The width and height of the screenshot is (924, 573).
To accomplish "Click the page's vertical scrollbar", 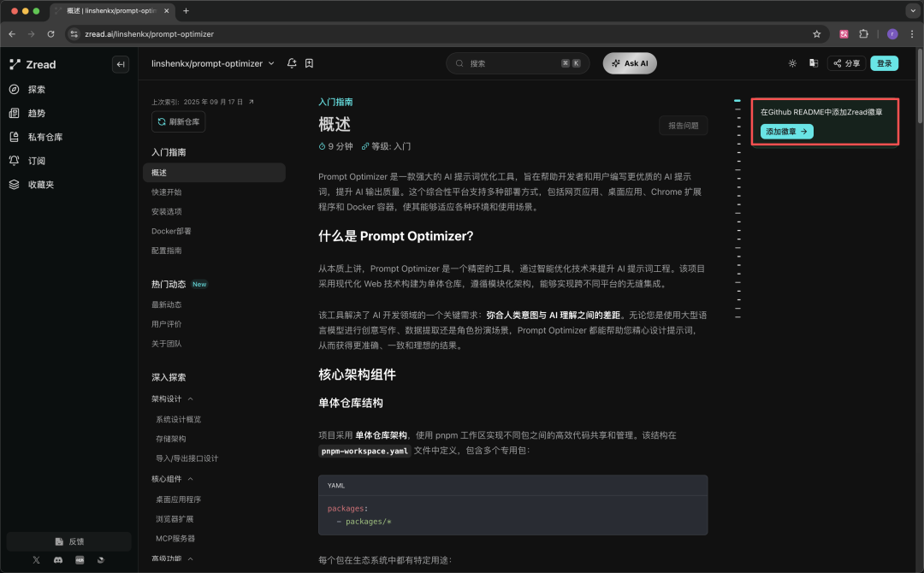I will (920, 85).
